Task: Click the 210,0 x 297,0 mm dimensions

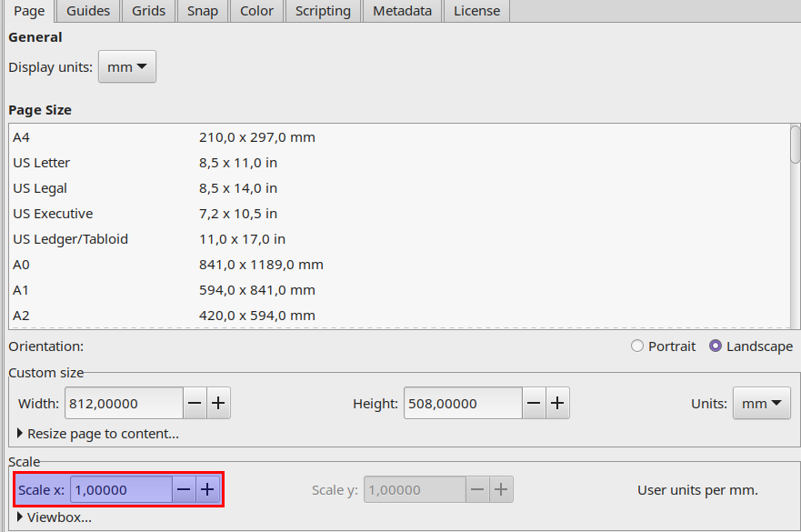Action: 257,137
